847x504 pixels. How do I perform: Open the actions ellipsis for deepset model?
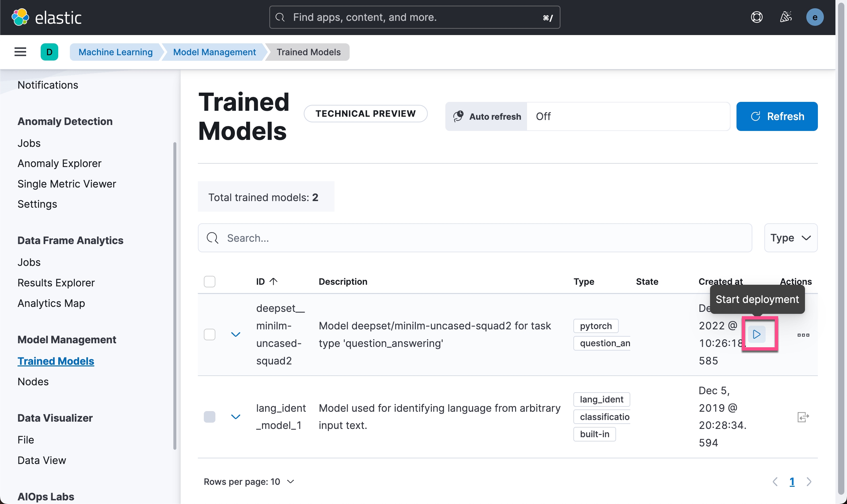[803, 335]
